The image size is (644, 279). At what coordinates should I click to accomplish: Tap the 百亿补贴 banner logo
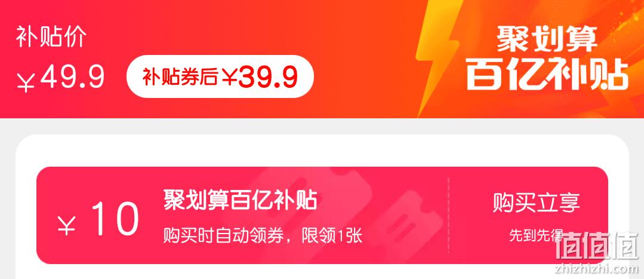pos(547,76)
